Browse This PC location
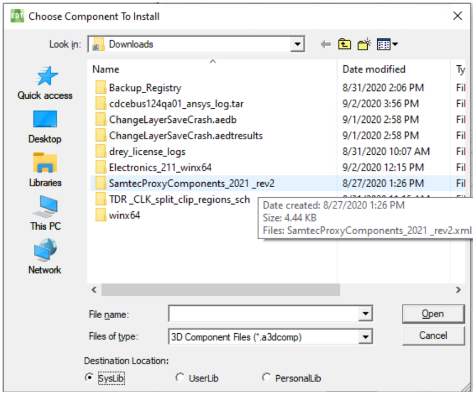Image resolution: width=473 pixels, height=394 pixels. [45, 213]
